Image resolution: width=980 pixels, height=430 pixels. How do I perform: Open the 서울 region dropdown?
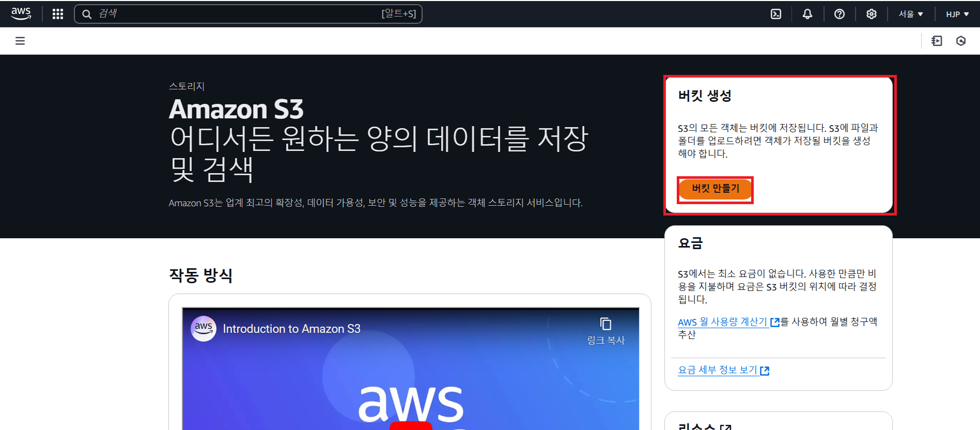point(911,14)
